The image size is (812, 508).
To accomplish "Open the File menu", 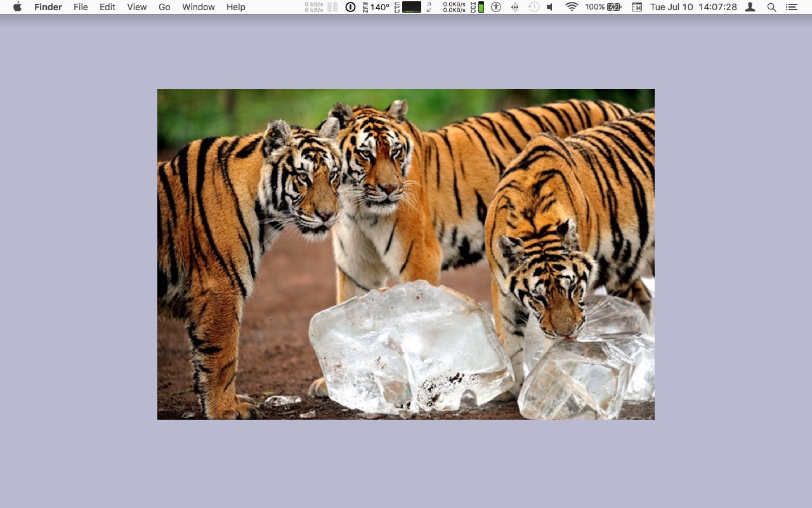I will click(x=81, y=7).
